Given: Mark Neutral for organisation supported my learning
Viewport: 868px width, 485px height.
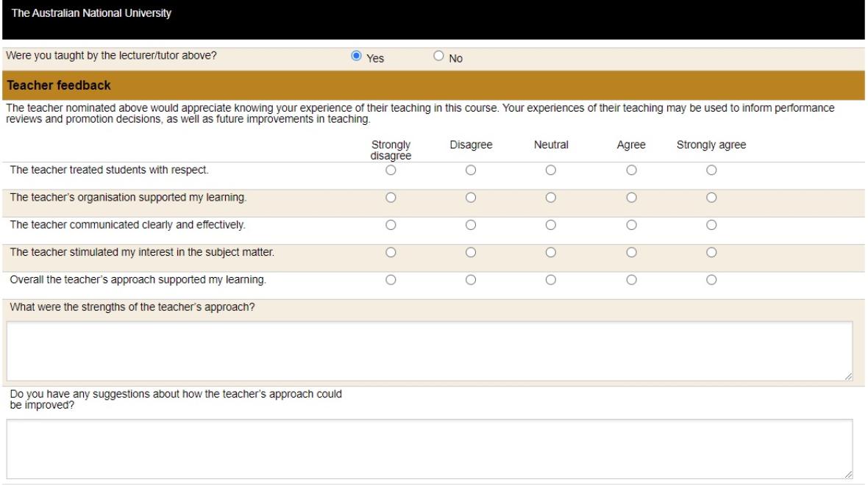Looking at the screenshot, I should 551,198.
